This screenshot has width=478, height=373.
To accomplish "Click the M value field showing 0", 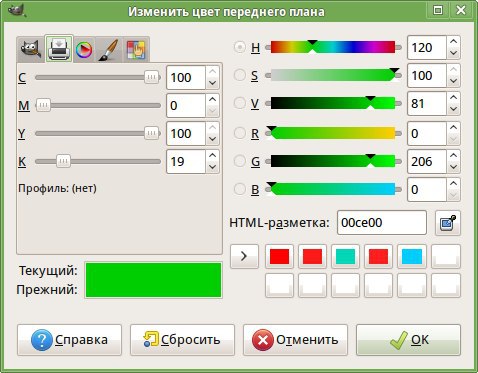I will click(x=186, y=105).
